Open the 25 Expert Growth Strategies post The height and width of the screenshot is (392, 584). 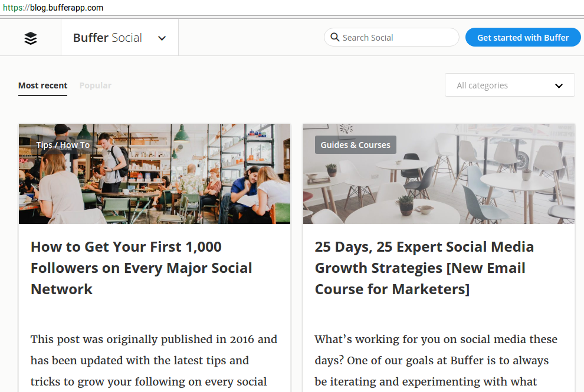tap(424, 268)
